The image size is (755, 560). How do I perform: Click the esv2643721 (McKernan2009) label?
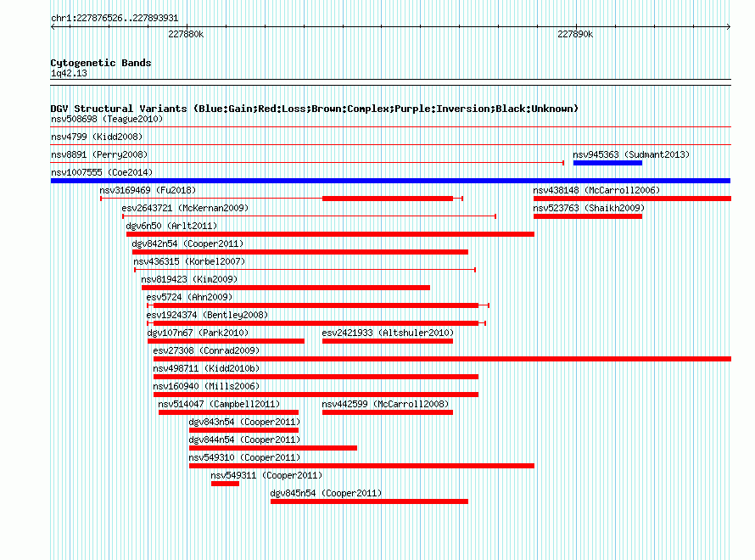click(185, 208)
